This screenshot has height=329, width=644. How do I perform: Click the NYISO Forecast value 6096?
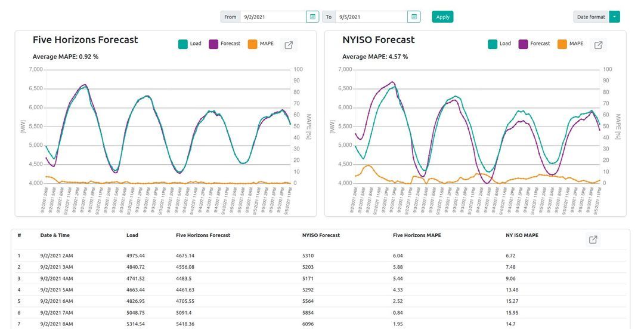(x=308, y=324)
